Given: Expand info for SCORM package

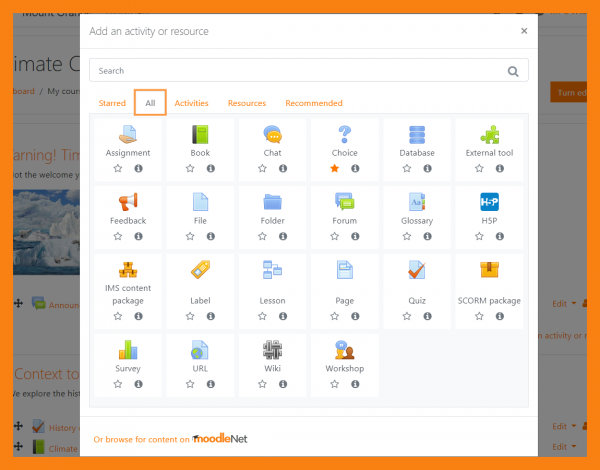Looking at the screenshot, I should tap(499, 316).
